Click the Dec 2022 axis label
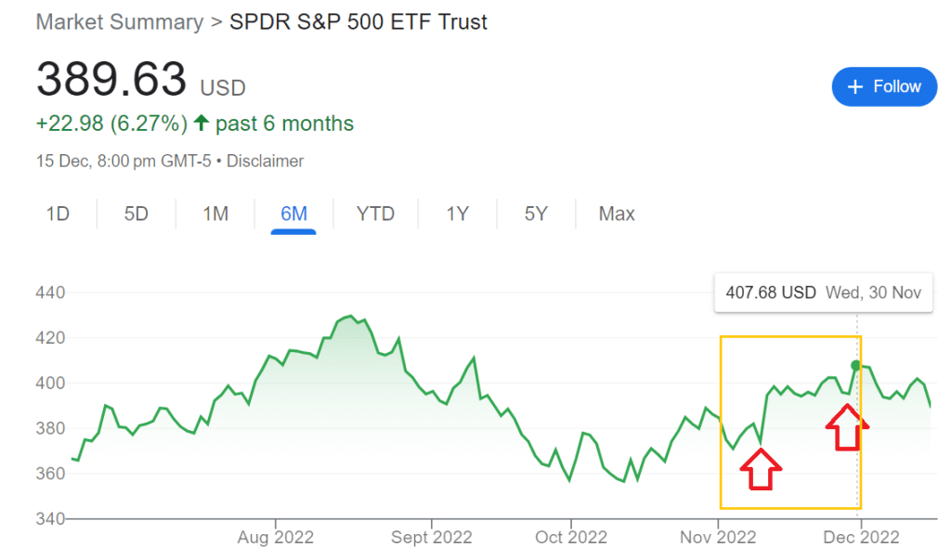 861,537
